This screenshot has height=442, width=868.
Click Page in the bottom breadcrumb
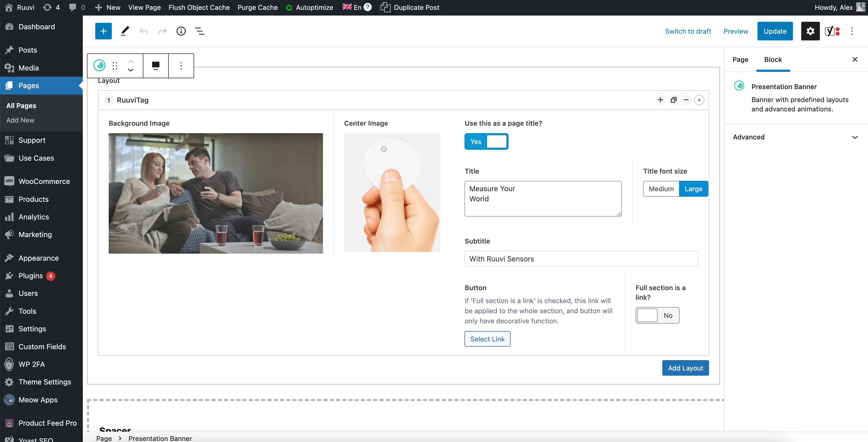pyautogui.click(x=104, y=438)
